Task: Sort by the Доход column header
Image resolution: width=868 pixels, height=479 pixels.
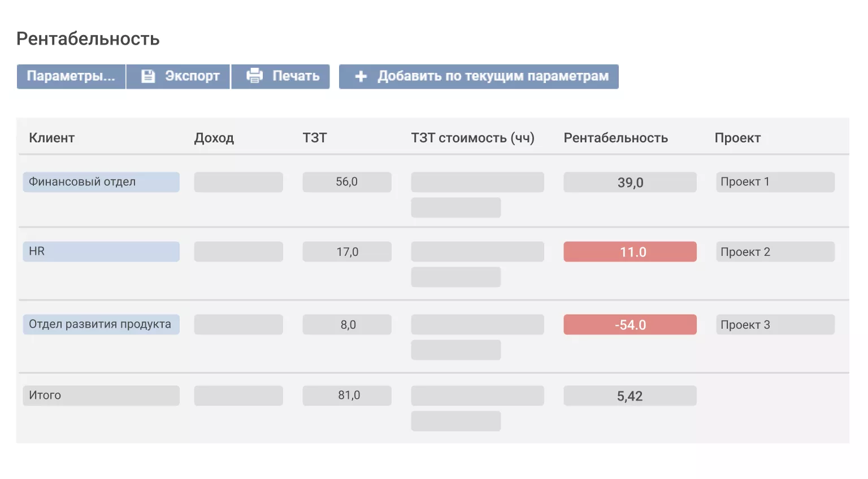Action: [214, 138]
